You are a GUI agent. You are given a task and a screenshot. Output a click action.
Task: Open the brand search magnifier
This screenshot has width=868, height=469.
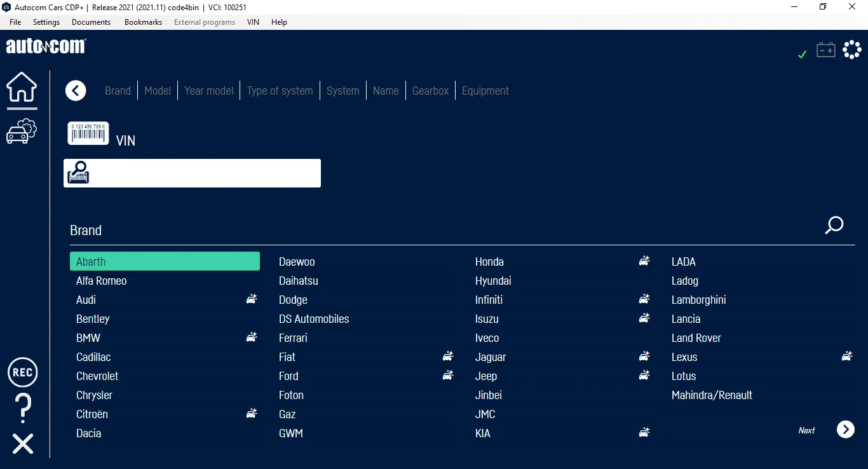[x=834, y=225]
